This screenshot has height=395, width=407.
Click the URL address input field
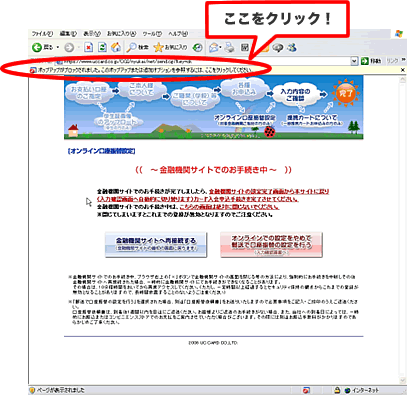coord(203,62)
